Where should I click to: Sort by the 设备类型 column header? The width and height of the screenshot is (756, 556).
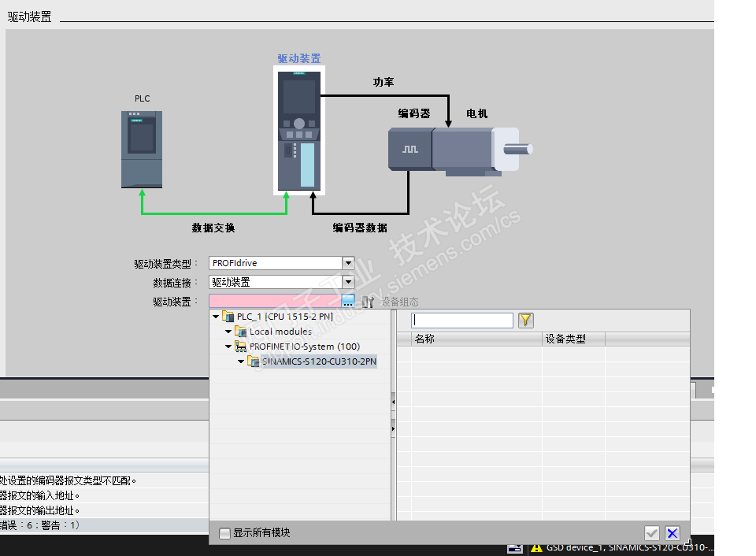click(x=573, y=339)
